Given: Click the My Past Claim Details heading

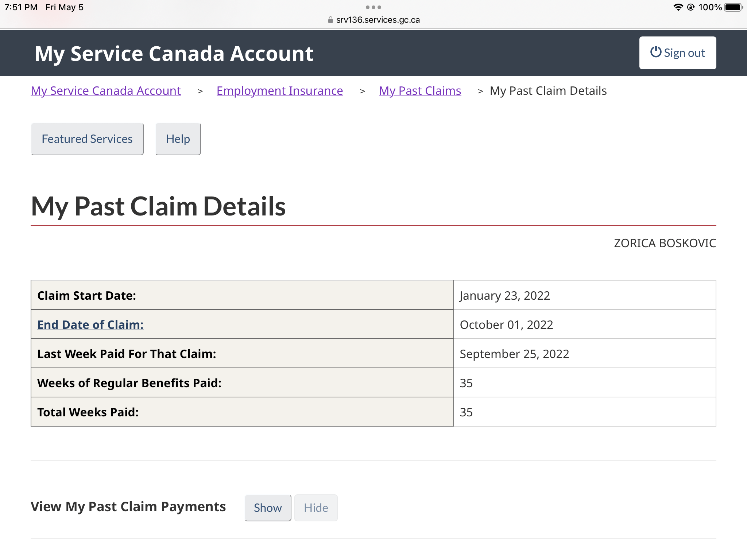Looking at the screenshot, I should [158, 206].
